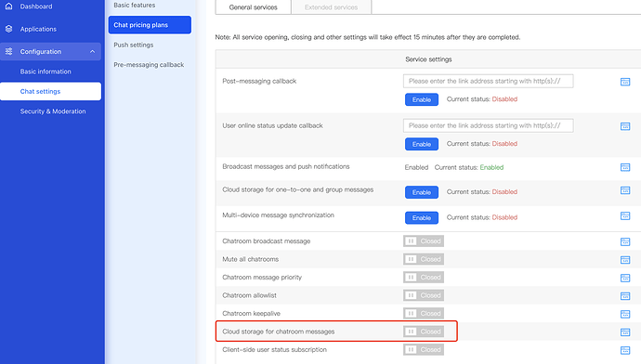
Task: Collapse the Configuration menu chevron
Action: coord(92,51)
